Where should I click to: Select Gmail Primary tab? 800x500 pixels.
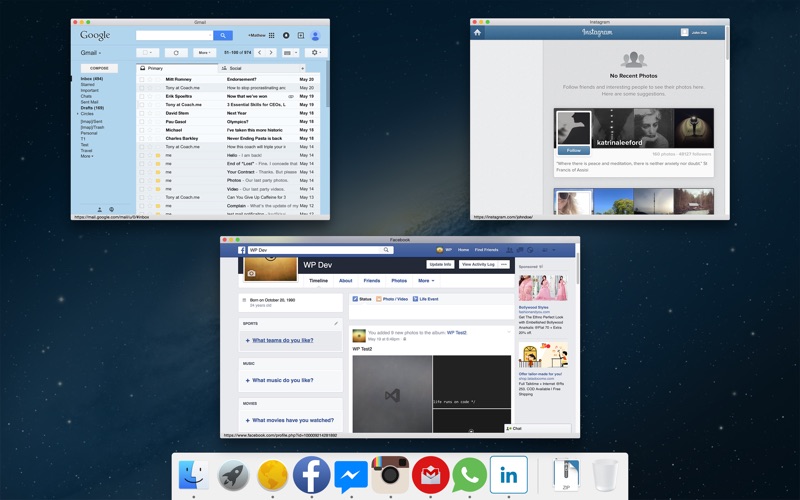click(177, 68)
